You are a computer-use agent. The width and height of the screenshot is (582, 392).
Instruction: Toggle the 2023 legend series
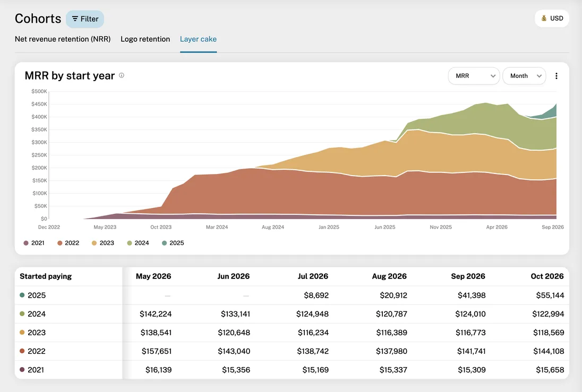[x=103, y=243]
